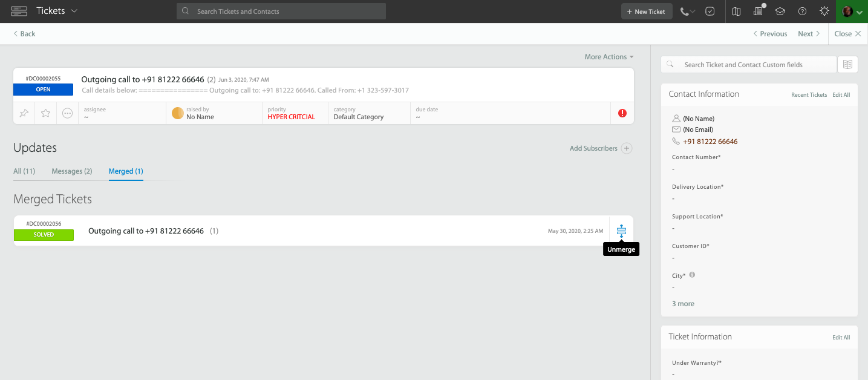The height and width of the screenshot is (380, 868).
Task: Open the user profile avatar menu
Action: (x=852, y=11)
